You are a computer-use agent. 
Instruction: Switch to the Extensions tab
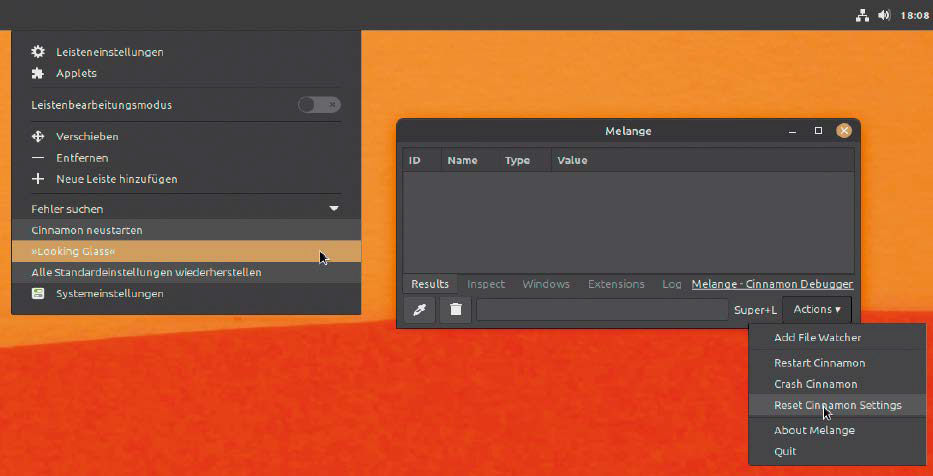[616, 284]
